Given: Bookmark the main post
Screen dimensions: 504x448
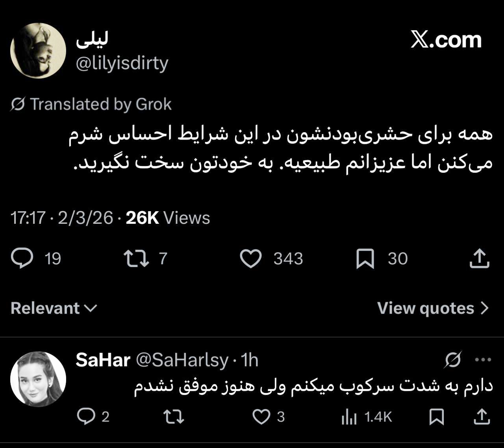Looking at the screenshot, I should pos(365,259).
